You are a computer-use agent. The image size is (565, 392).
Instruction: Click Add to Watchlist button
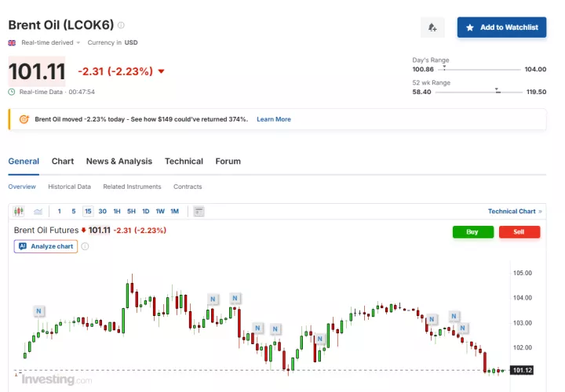click(501, 27)
